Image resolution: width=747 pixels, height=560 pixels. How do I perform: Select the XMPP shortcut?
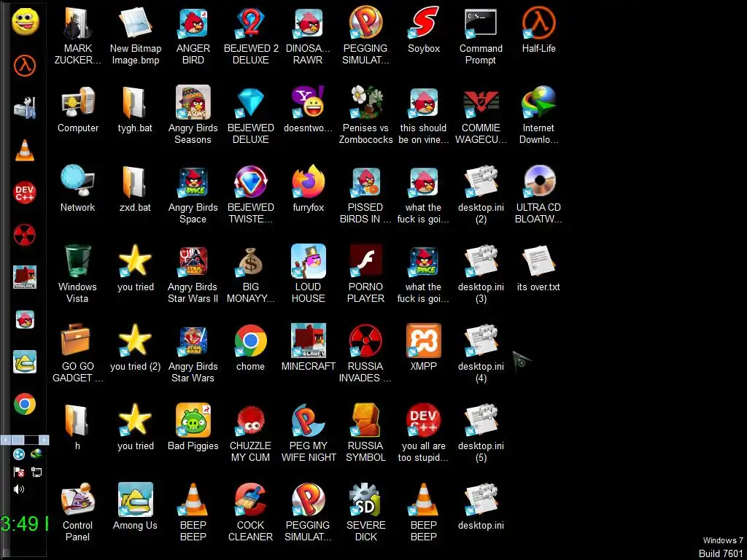[x=424, y=348]
